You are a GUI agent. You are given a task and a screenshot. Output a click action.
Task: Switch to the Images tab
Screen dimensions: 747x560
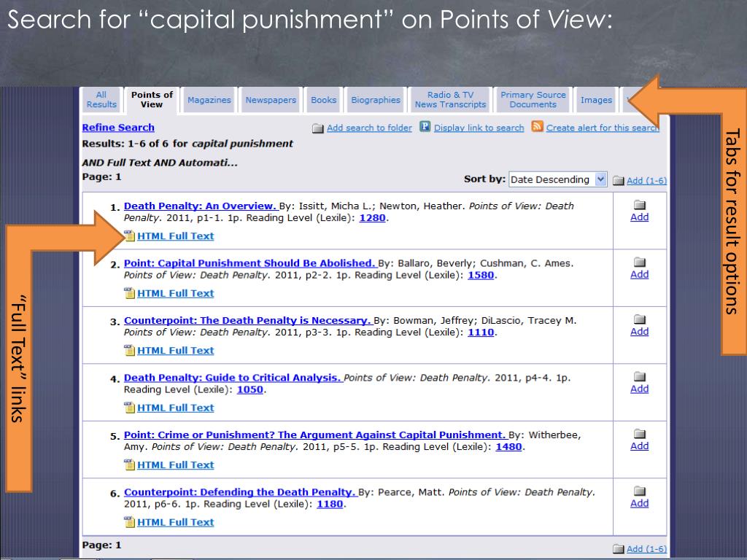(596, 100)
